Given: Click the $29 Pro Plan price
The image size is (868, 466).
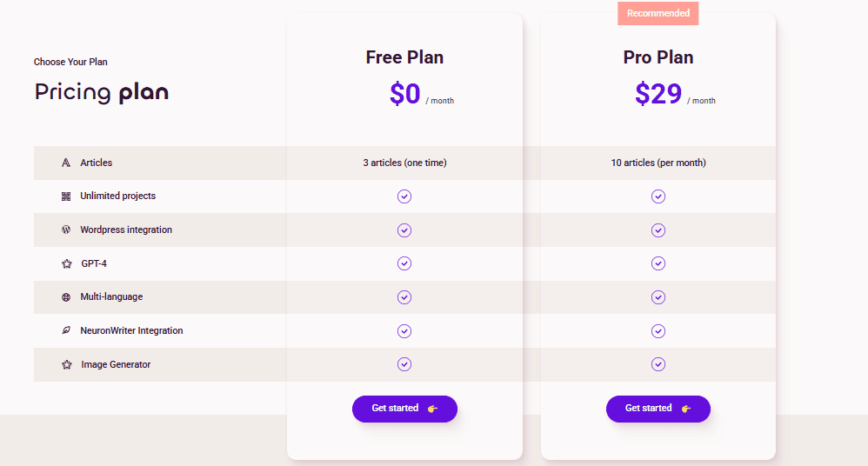Looking at the screenshot, I should click(x=658, y=93).
